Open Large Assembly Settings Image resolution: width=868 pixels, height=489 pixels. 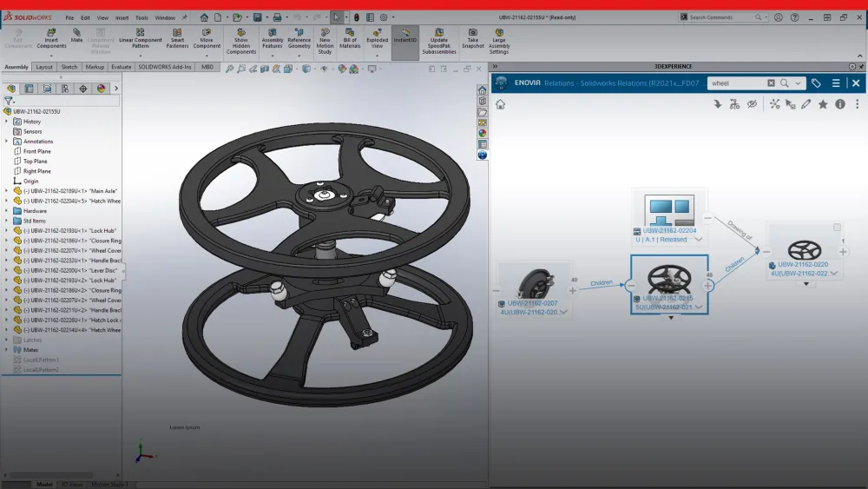499,42
